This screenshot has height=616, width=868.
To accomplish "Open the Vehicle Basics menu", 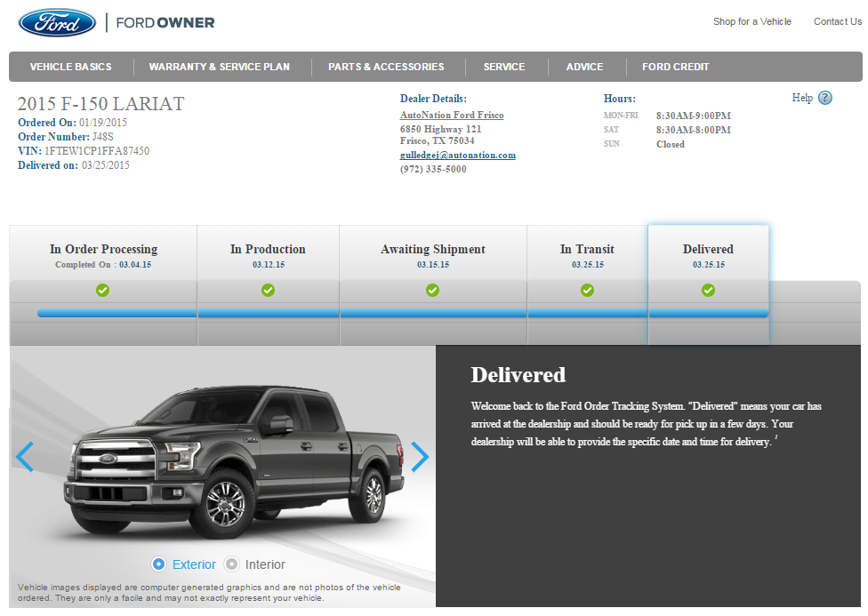I will tap(71, 67).
